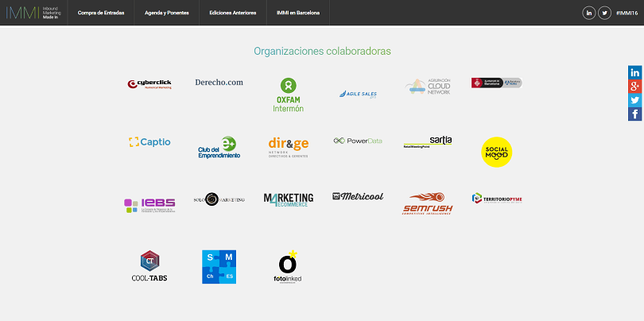Share via LinkedIn side button
This screenshot has width=644, height=321.
635,72
